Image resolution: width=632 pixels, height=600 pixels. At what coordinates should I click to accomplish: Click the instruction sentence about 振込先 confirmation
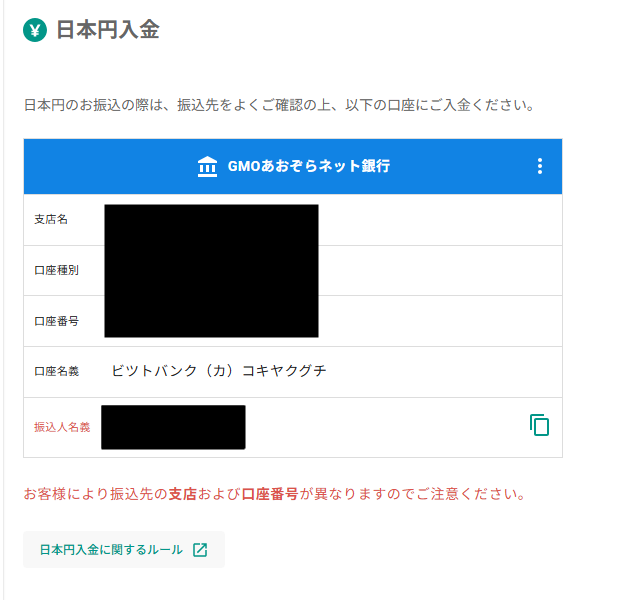(x=279, y=105)
